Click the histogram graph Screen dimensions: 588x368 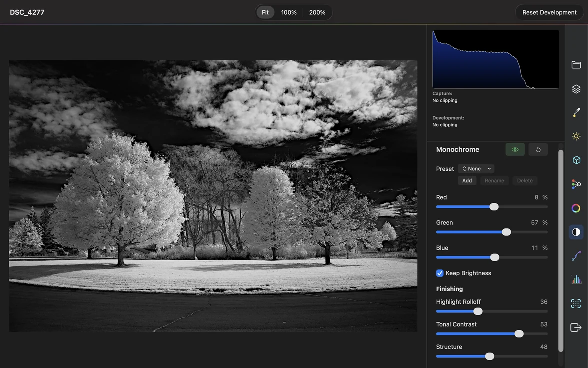tap(496, 59)
